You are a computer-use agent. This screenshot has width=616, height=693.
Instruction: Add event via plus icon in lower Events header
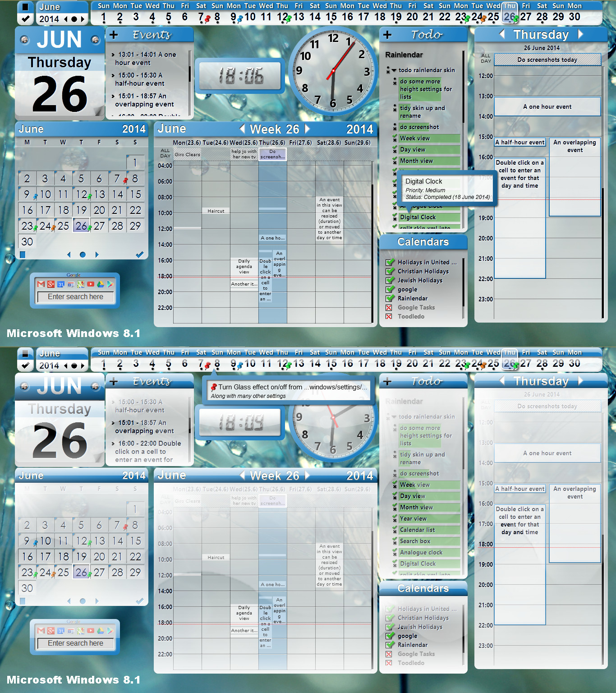(114, 381)
